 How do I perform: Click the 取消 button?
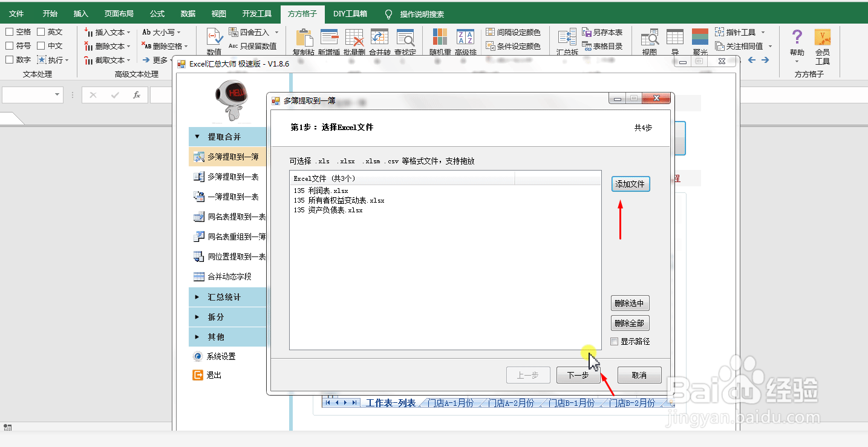[639, 375]
